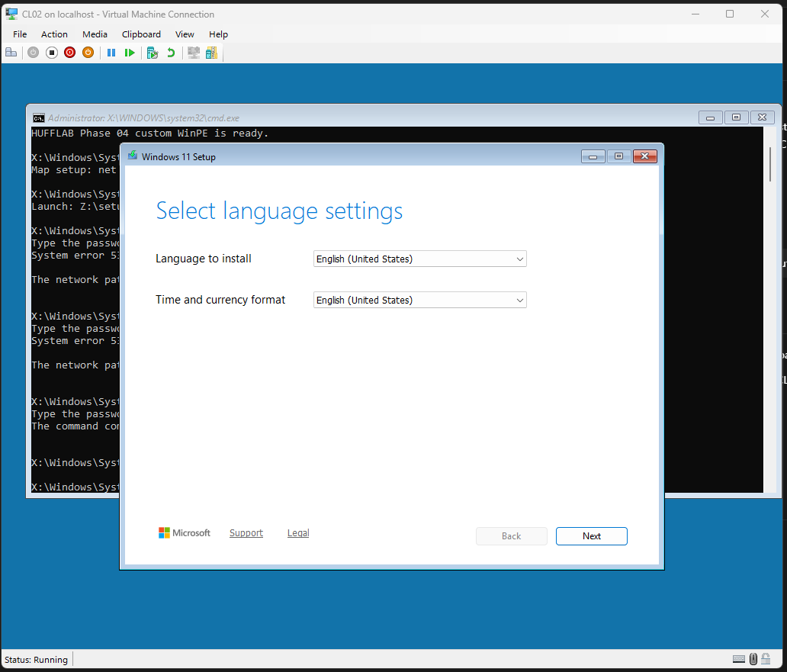Click the Select language settings heading
The height and width of the screenshot is (672, 787).
point(279,211)
